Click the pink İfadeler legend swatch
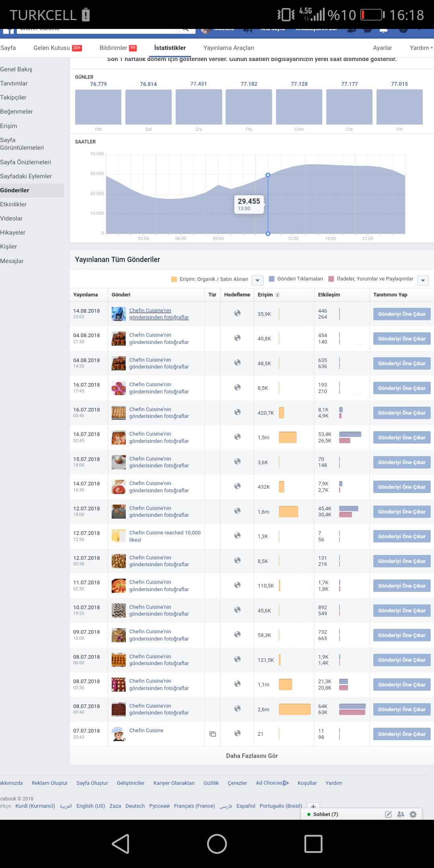The height and width of the screenshot is (868, 434). pos(331,279)
